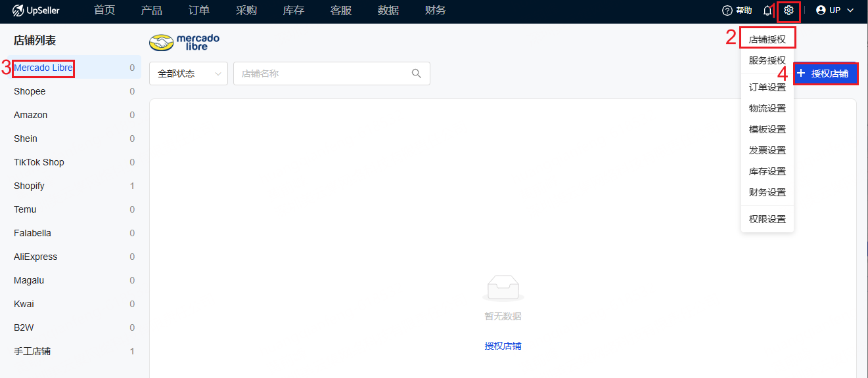
Task: Select 财务设置 in settings menu
Action: pyautogui.click(x=767, y=192)
